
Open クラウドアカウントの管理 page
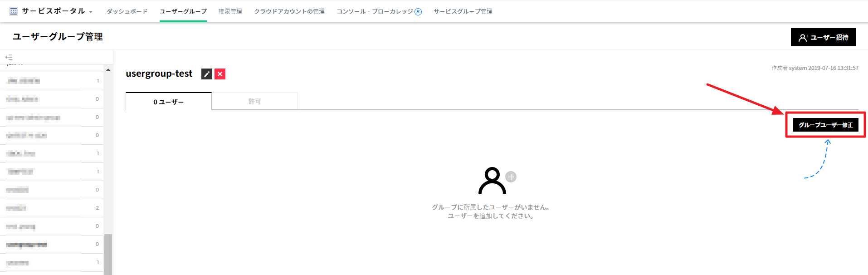(x=289, y=11)
